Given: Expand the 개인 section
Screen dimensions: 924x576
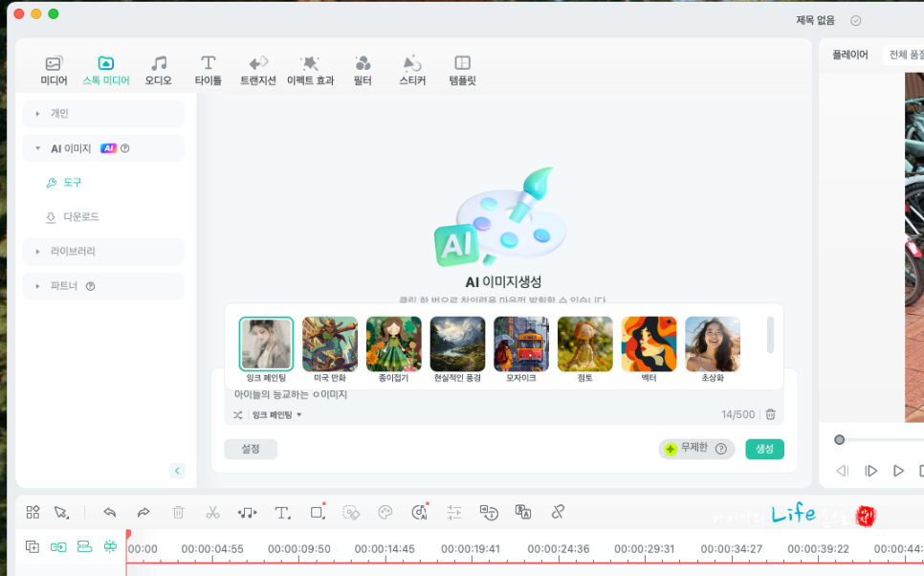Looking at the screenshot, I should click(x=103, y=113).
